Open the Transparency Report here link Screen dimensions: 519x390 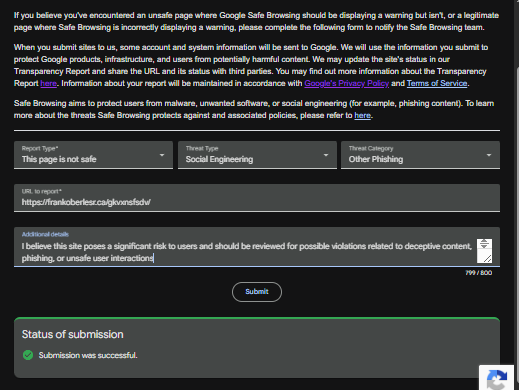coord(48,83)
